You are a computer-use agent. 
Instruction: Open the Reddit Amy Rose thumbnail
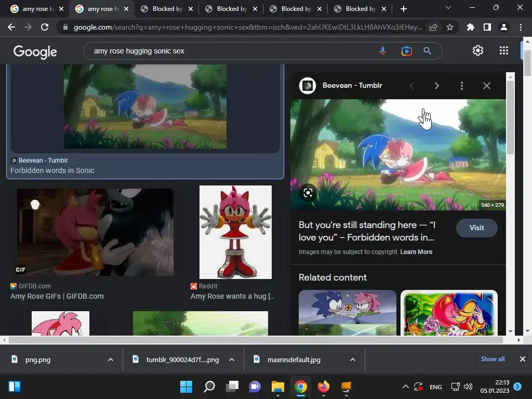tap(235, 232)
